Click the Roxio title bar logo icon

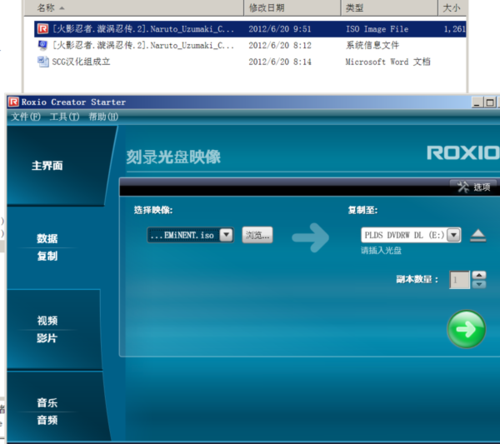coord(14,102)
